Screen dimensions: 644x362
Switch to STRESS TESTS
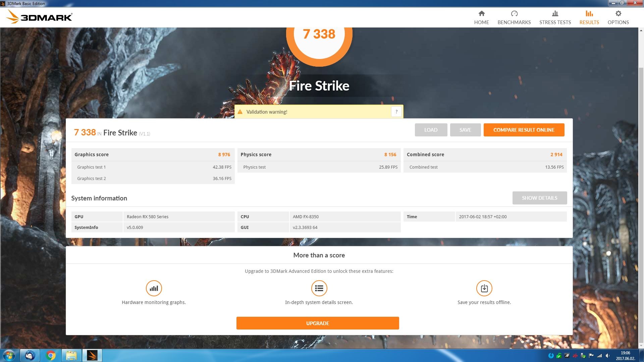pos(555,17)
